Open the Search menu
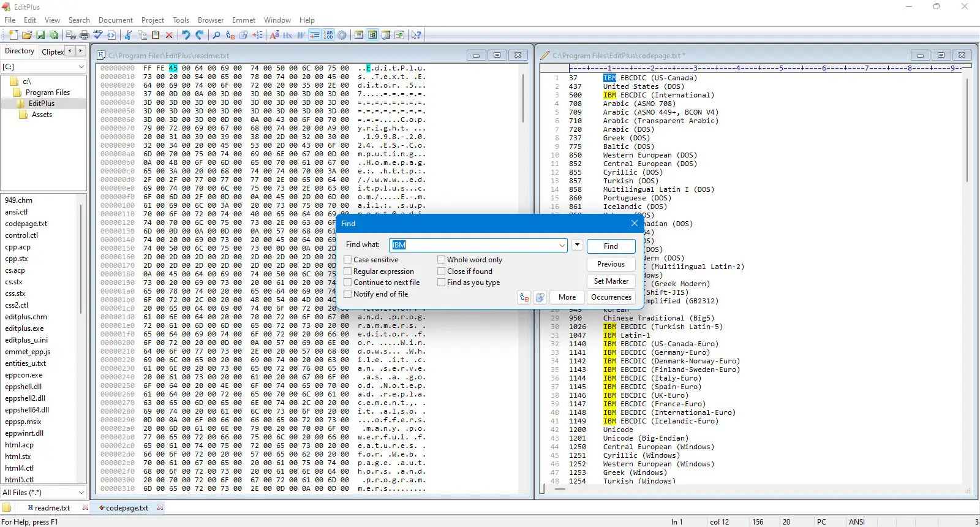This screenshot has width=980, height=527. (79, 20)
